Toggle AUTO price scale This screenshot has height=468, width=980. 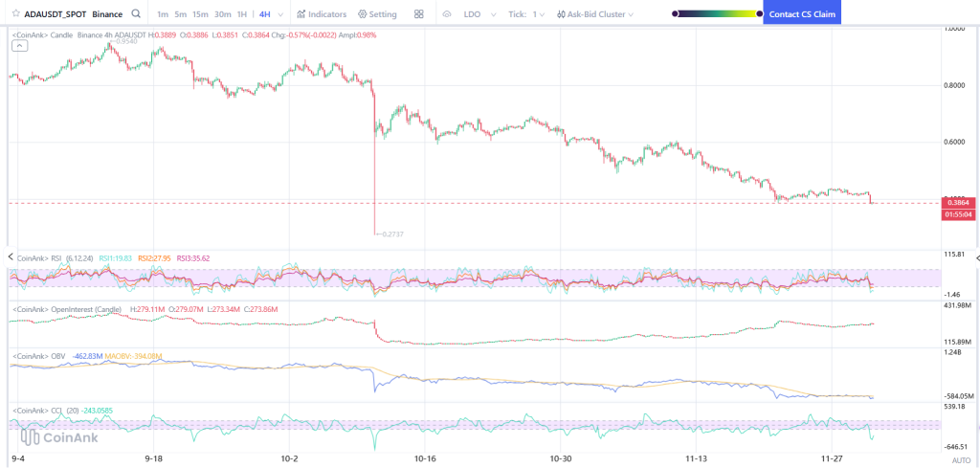tap(960, 460)
